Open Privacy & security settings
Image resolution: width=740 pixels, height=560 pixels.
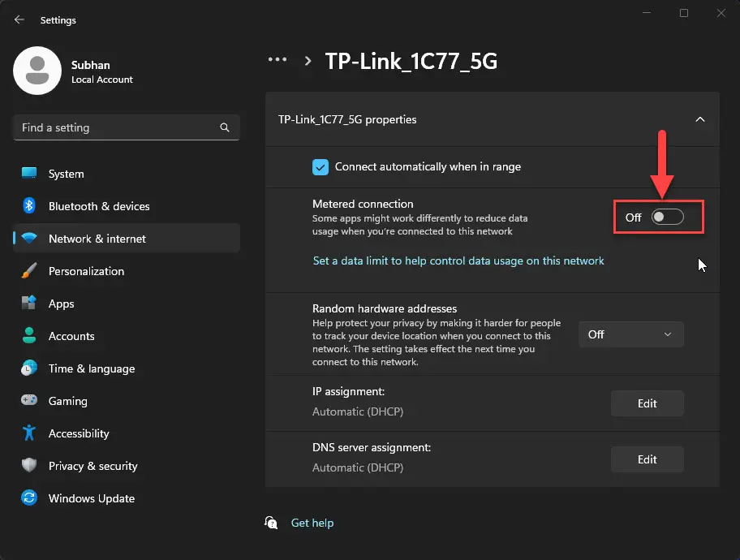(127, 466)
